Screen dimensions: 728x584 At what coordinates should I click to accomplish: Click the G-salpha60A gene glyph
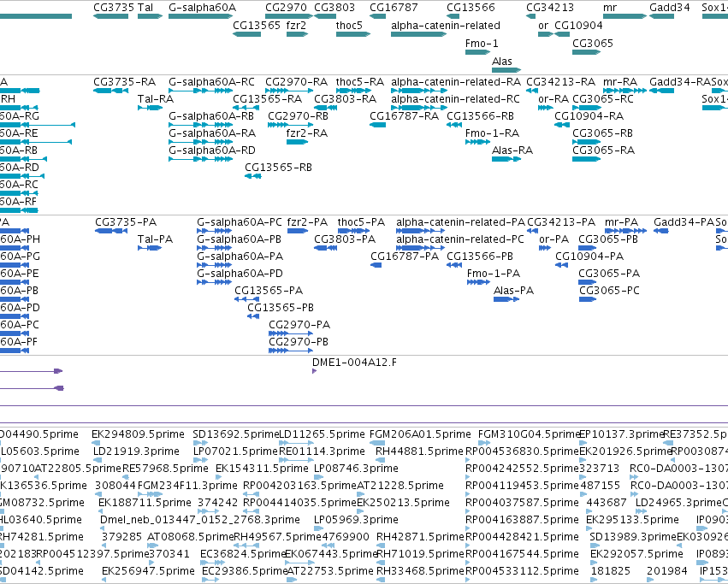point(200,16)
